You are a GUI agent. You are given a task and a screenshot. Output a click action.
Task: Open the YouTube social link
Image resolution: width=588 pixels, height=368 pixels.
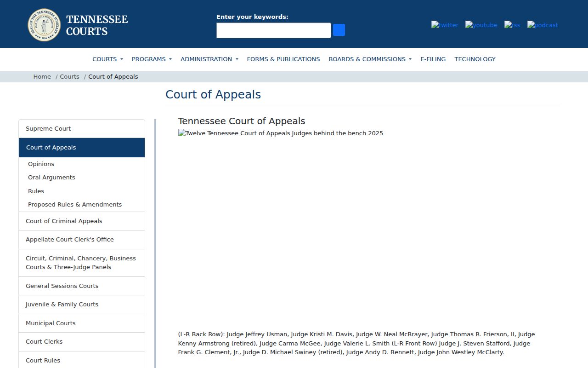[x=481, y=25]
